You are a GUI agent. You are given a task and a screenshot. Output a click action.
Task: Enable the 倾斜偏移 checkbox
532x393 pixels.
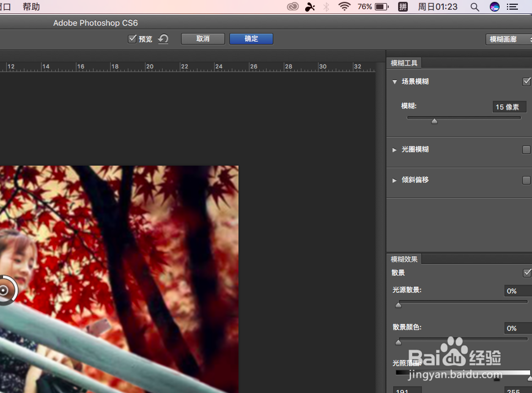pyautogui.click(x=526, y=180)
